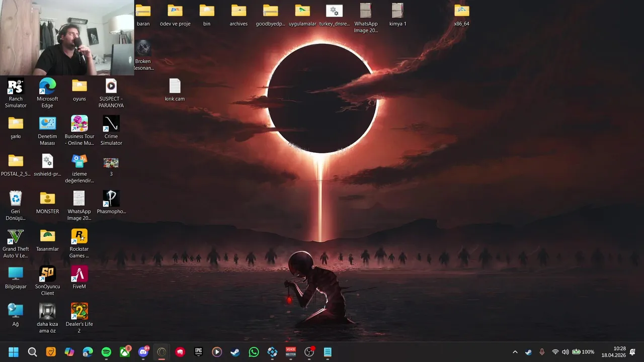644x362 pixels.
Task: Select the Tasarımlar folder
Action: pyautogui.click(x=47, y=240)
